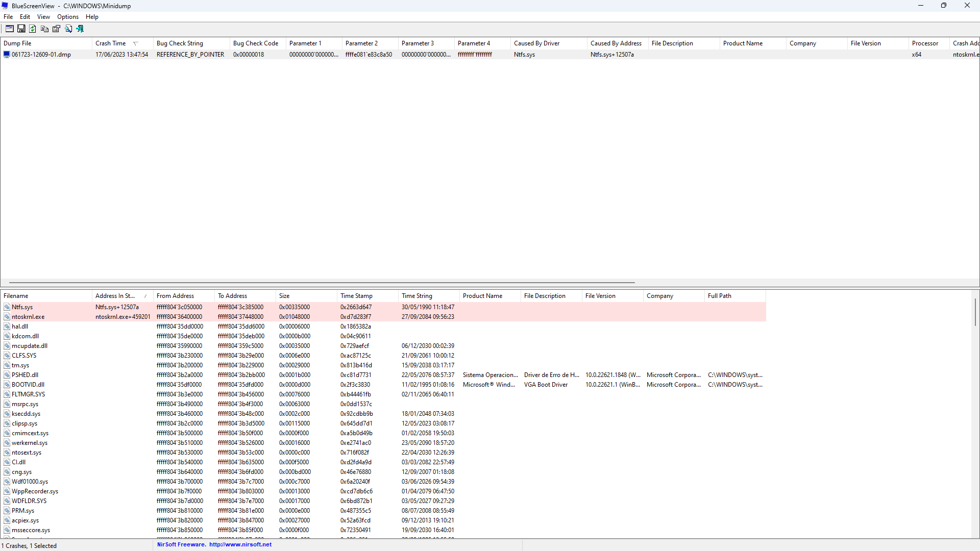Select the msseccore.sys row
This screenshot has width=980, height=551.
click(383, 530)
